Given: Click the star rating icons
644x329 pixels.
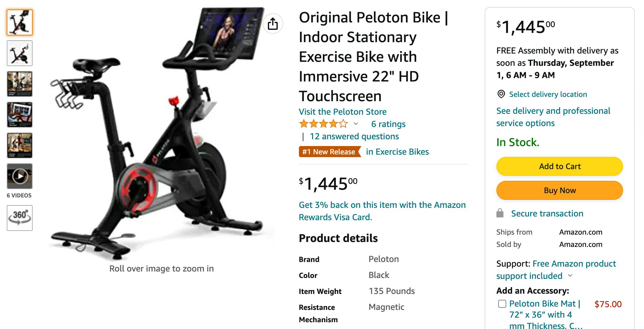Looking at the screenshot, I should click(x=323, y=124).
